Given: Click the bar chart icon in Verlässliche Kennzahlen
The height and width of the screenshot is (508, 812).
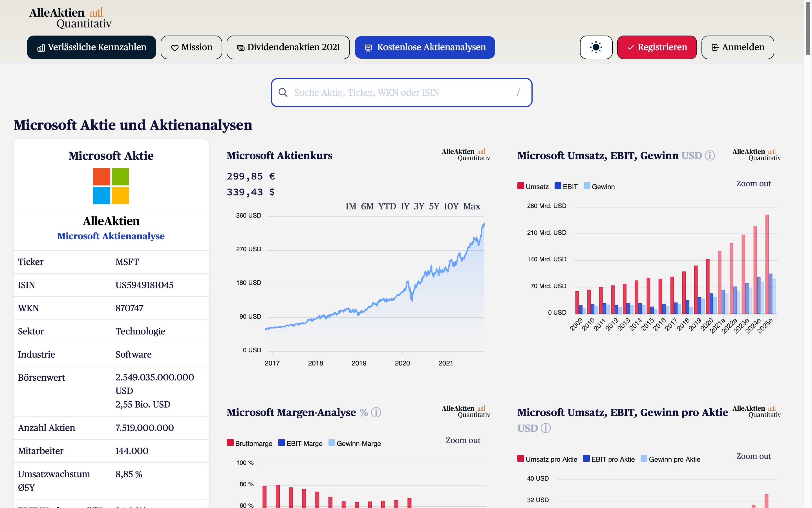Looking at the screenshot, I should coord(41,48).
